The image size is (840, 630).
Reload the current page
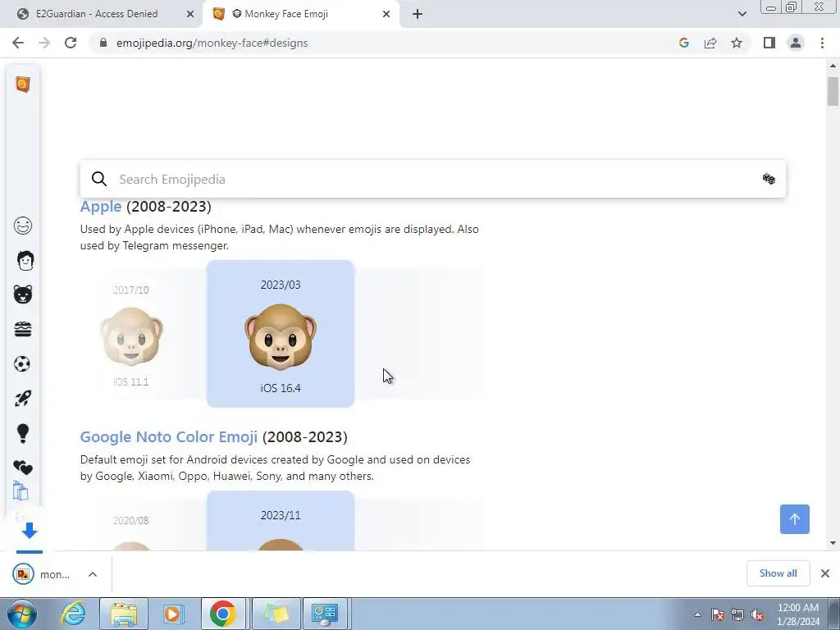(x=71, y=43)
